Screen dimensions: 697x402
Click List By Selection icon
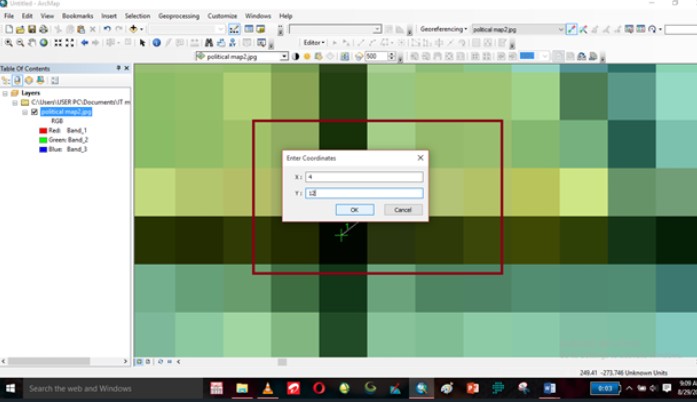(x=40, y=80)
